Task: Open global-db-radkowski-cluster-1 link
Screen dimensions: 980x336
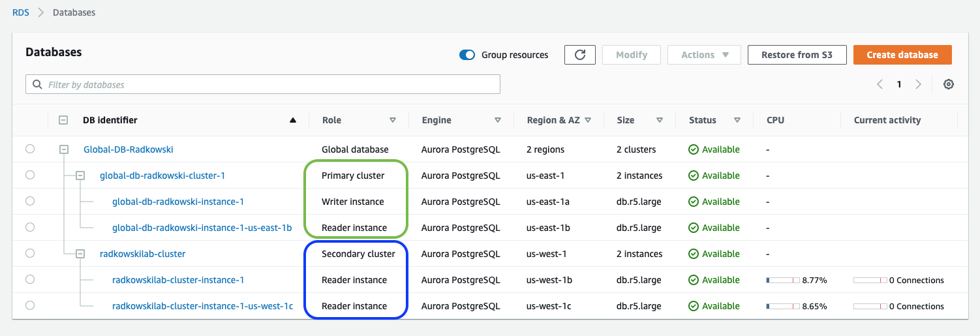Action: click(x=162, y=176)
